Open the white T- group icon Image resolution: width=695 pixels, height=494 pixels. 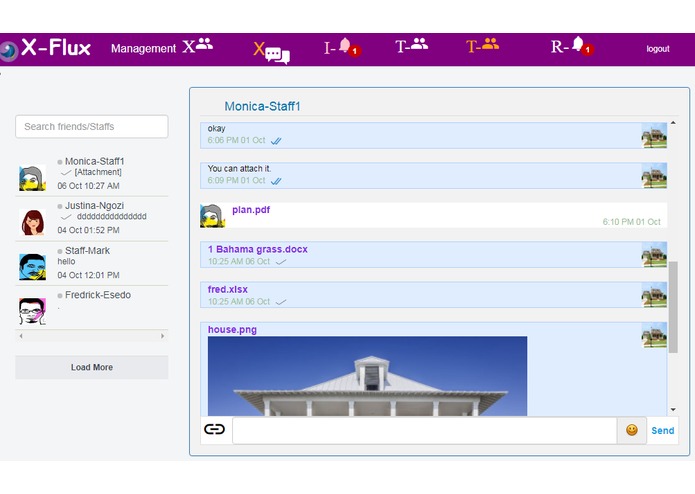411,45
